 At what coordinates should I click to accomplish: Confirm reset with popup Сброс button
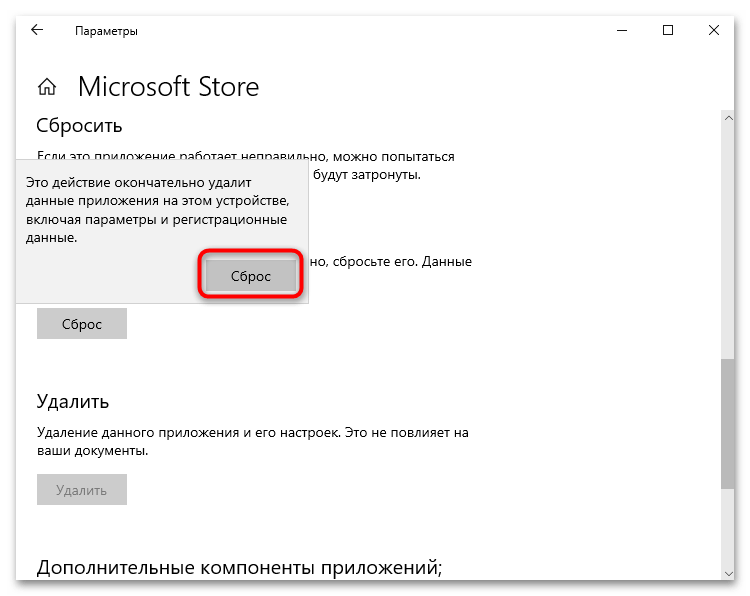tap(251, 276)
